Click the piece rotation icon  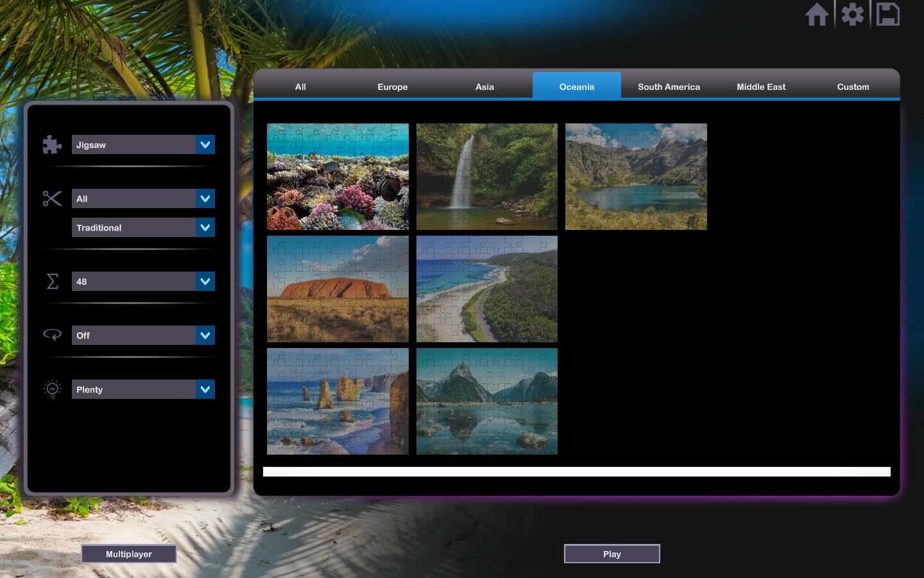pyautogui.click(x=52, y=335)
